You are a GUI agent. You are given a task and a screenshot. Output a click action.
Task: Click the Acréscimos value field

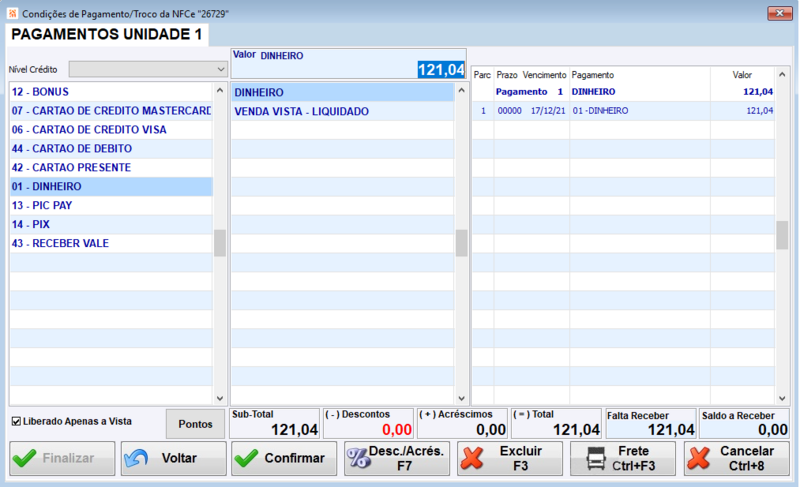pyautogui.click(x=462, y=423)
